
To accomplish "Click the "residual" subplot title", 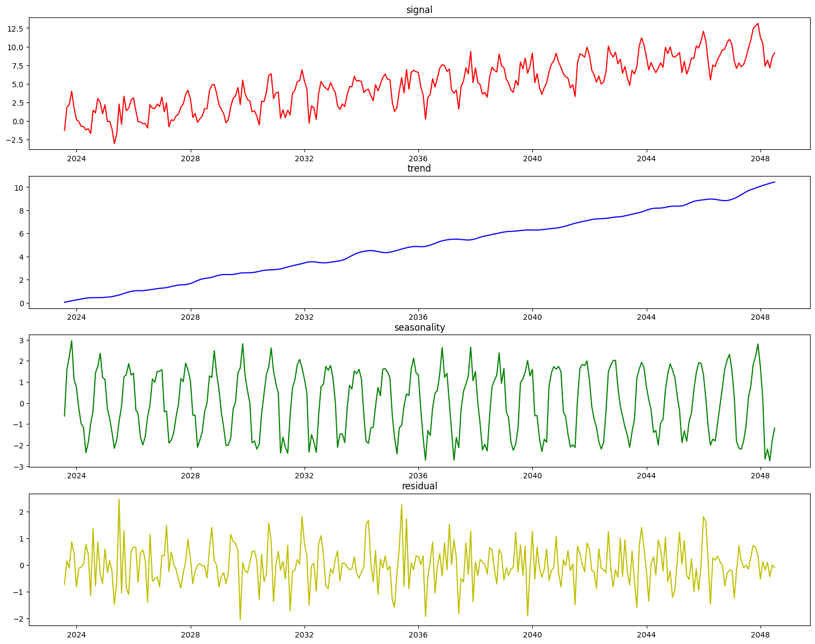I will (419, 486).
